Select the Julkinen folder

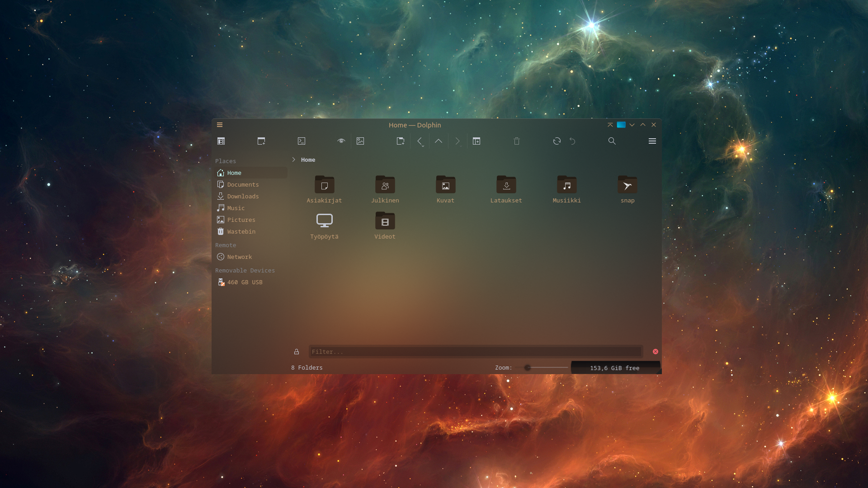385,189
